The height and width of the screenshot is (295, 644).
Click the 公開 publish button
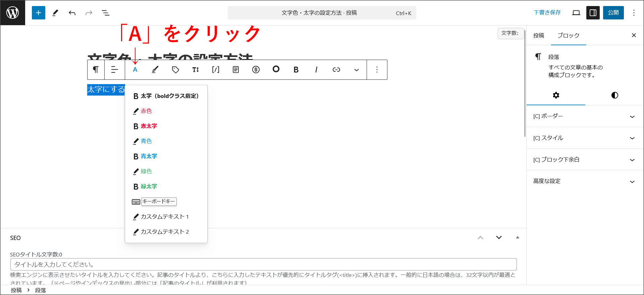coord(613,13)
